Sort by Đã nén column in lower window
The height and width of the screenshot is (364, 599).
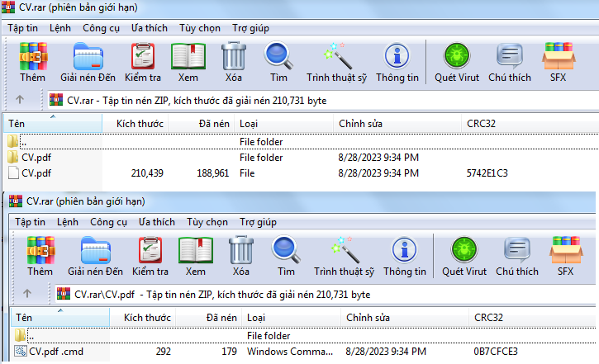(208, 318)
